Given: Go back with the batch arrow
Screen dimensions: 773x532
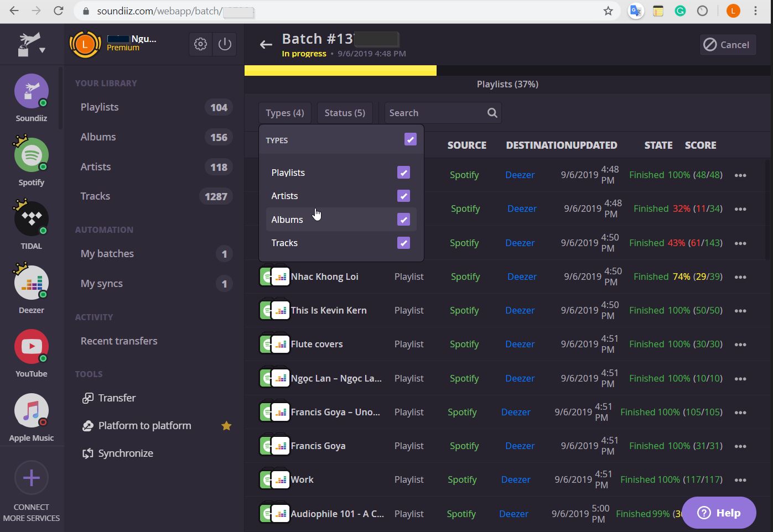Looking at the screenshot, I should (266, 44).
